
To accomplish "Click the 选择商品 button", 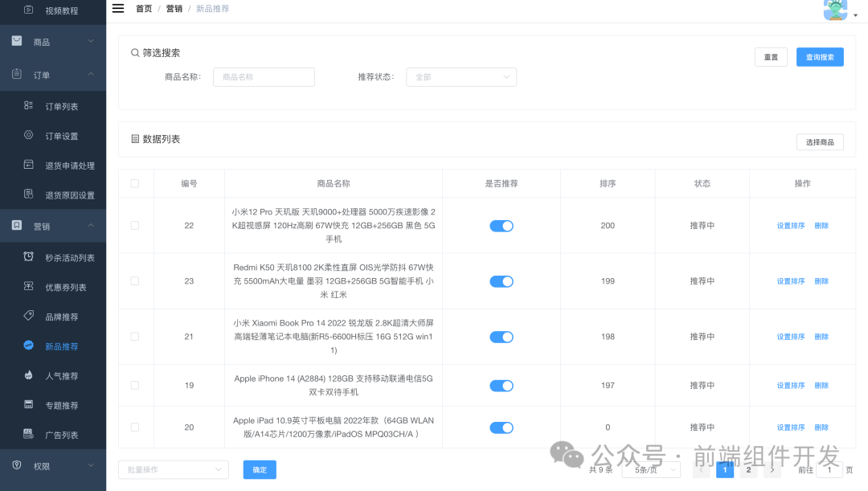I will [x=820, y=142].
